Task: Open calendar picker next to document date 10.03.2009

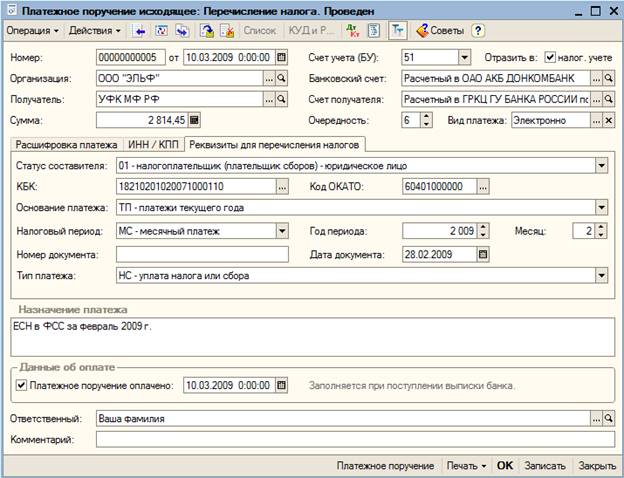Action: [280, 57]
